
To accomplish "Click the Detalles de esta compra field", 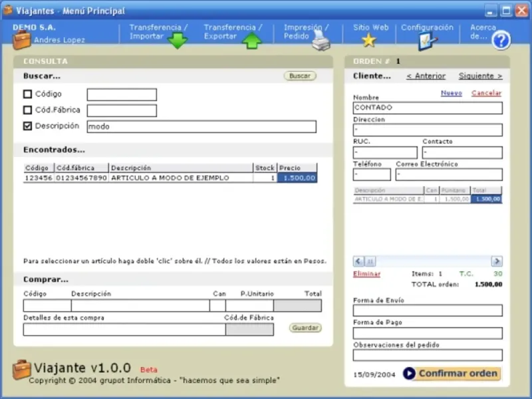I will pos(124,329).
